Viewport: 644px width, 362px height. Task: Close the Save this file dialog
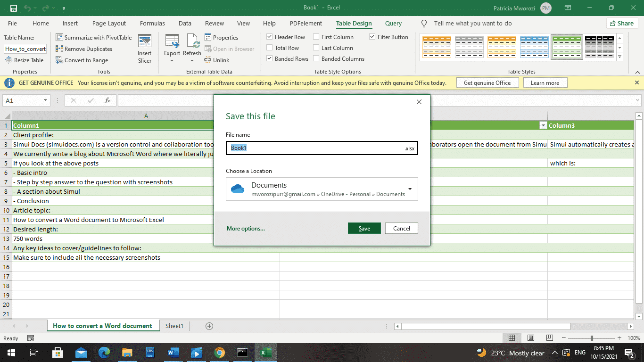pyautogui.click(x=419, y=102)
